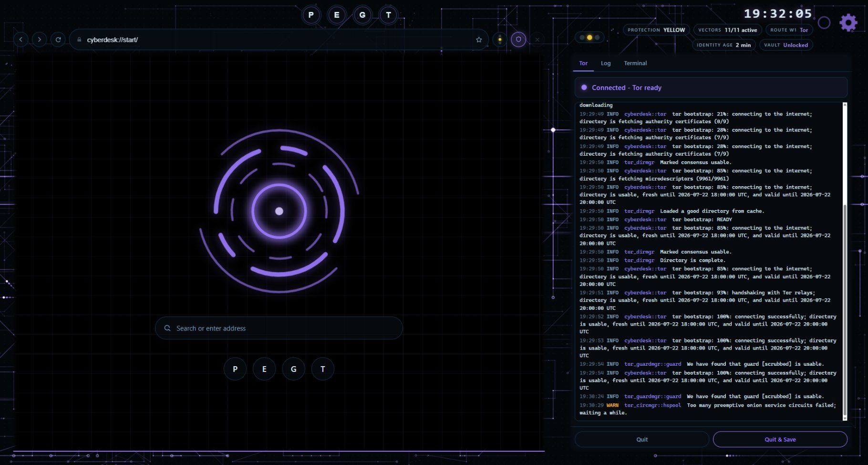Click the purple ring icon beside clock

(x=824, y=22)
